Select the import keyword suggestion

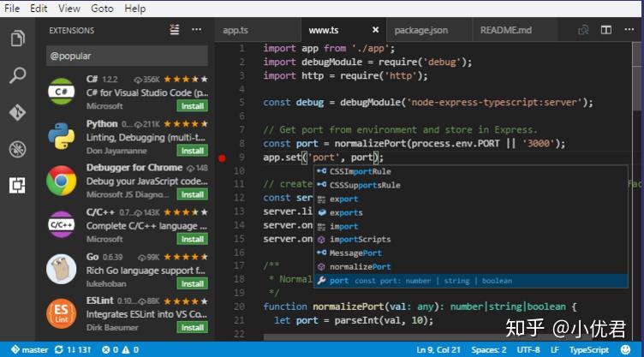tap(471, 226)
